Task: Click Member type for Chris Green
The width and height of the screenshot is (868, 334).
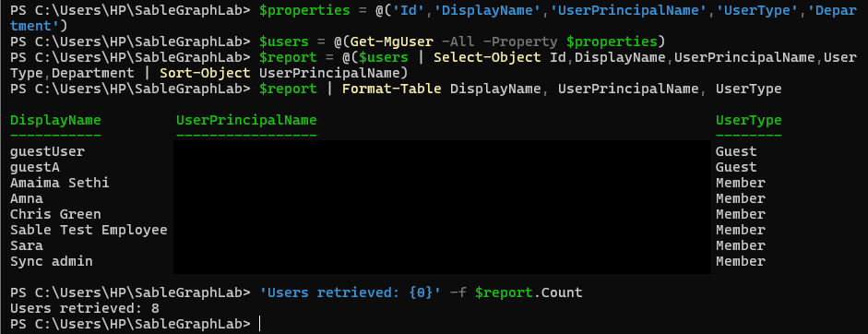Action: click(740, 214)
